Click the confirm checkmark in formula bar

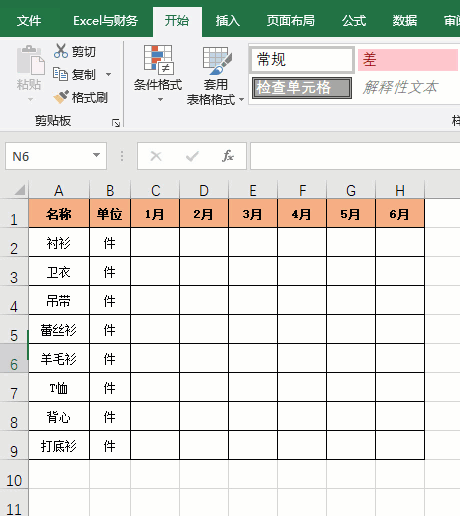(192, 156)
